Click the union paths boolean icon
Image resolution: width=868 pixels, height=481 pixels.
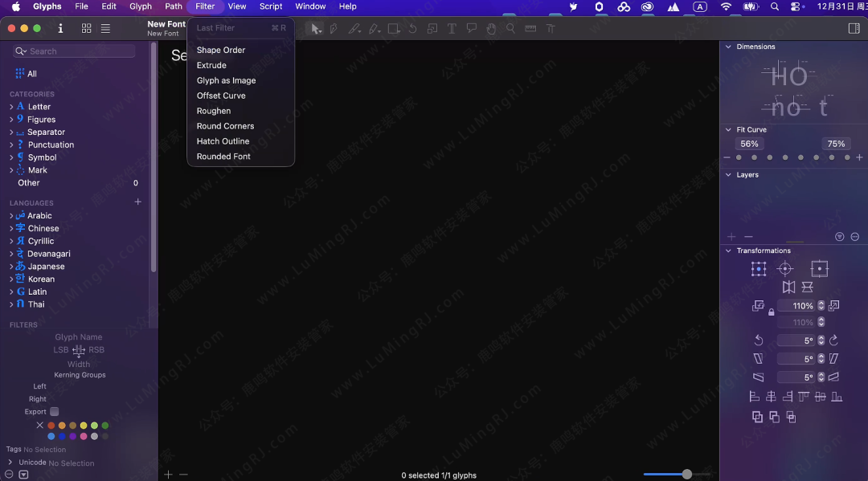coord(757,417)
